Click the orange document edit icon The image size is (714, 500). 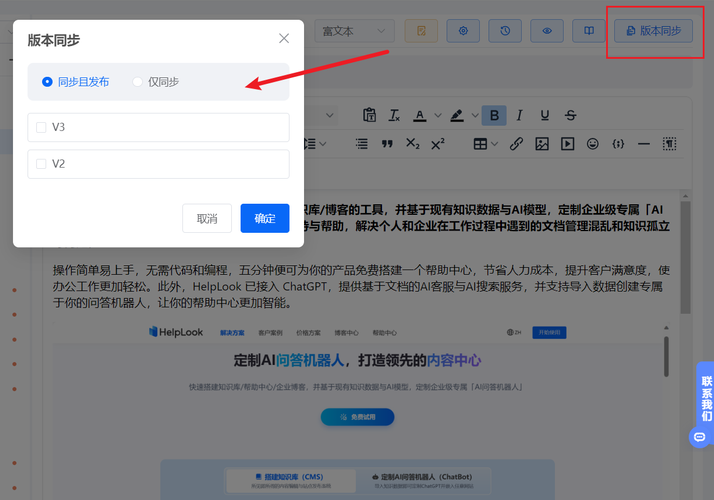click(x=421, y=31)
